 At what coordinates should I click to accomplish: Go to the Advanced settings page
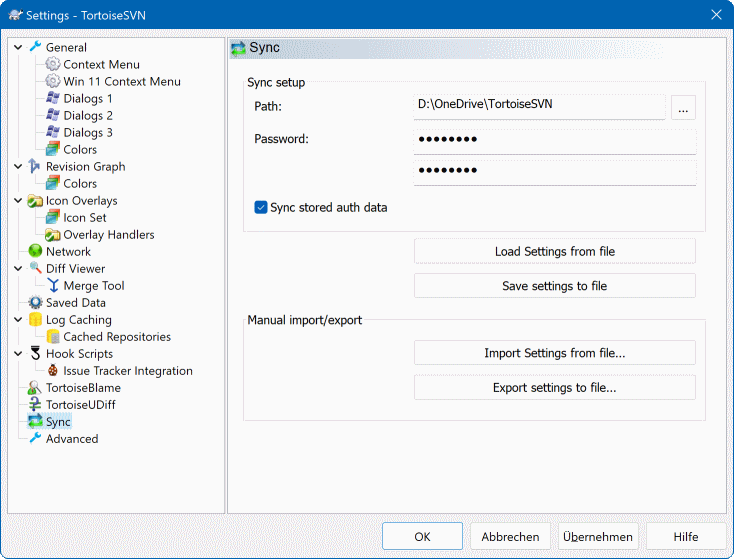tap(72, 439)
